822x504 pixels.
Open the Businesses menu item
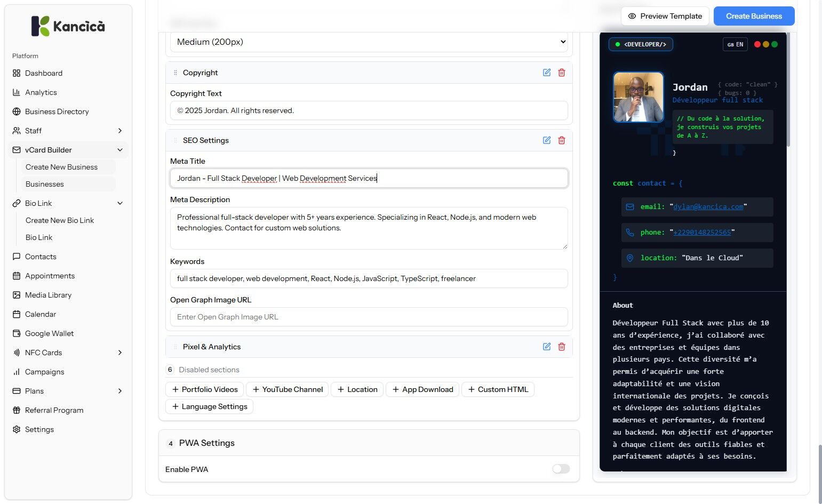68,184
